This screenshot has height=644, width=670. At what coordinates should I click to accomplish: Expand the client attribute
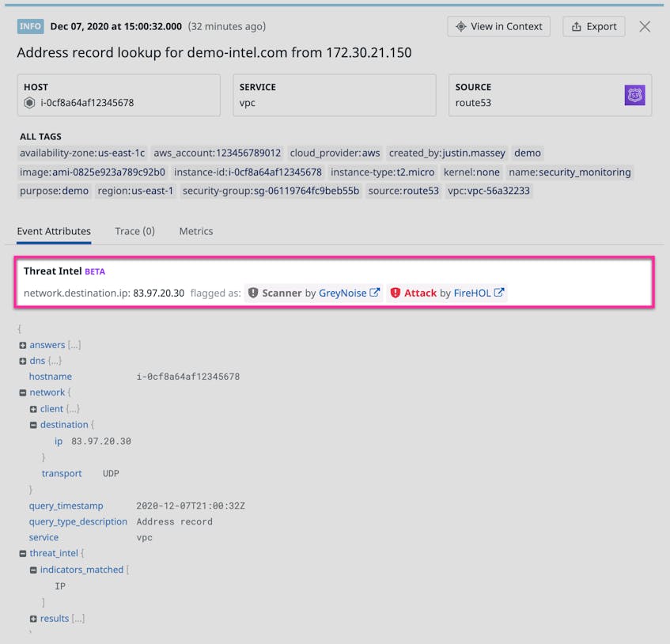(x=33, y=409)
